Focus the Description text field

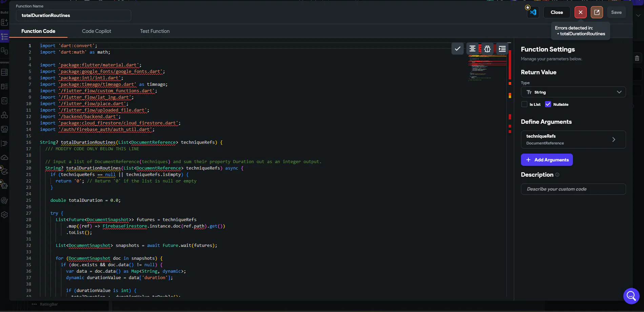573,189
